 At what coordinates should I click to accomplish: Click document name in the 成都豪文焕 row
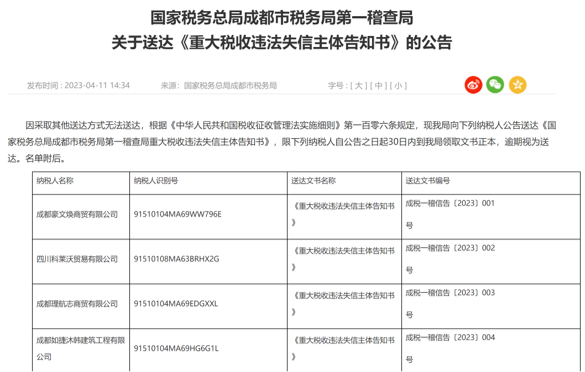point(343,214)
